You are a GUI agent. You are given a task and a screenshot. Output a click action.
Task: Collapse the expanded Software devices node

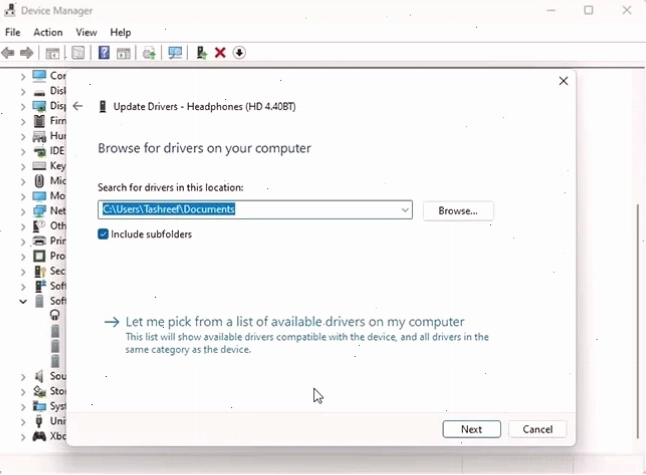point(23,301)
